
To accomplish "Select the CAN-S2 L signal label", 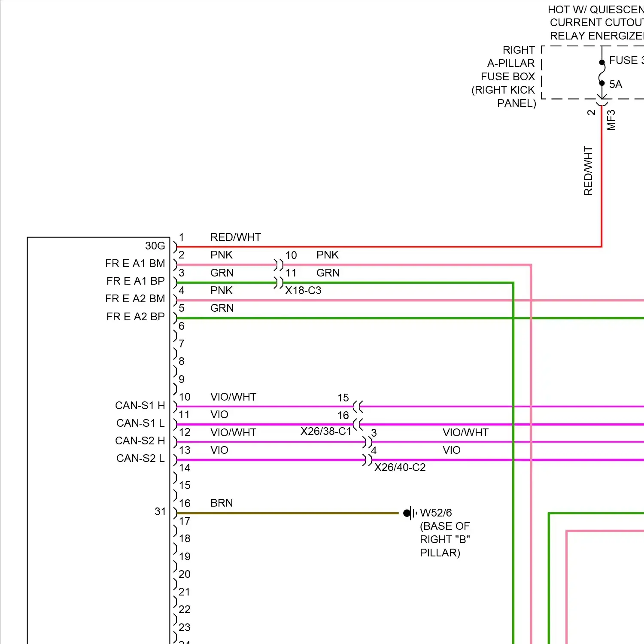I will (x=140, y=459).
